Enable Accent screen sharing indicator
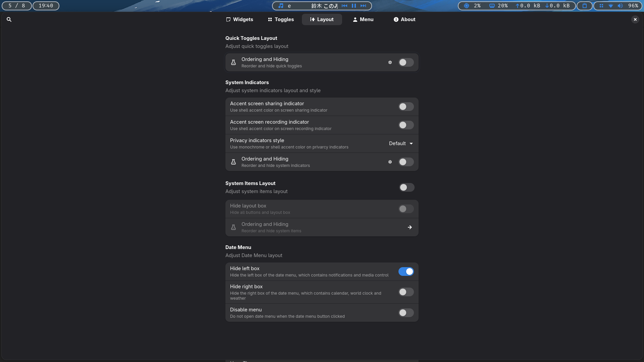The height and width of the screenshot is (362, 644). (406, 107)
